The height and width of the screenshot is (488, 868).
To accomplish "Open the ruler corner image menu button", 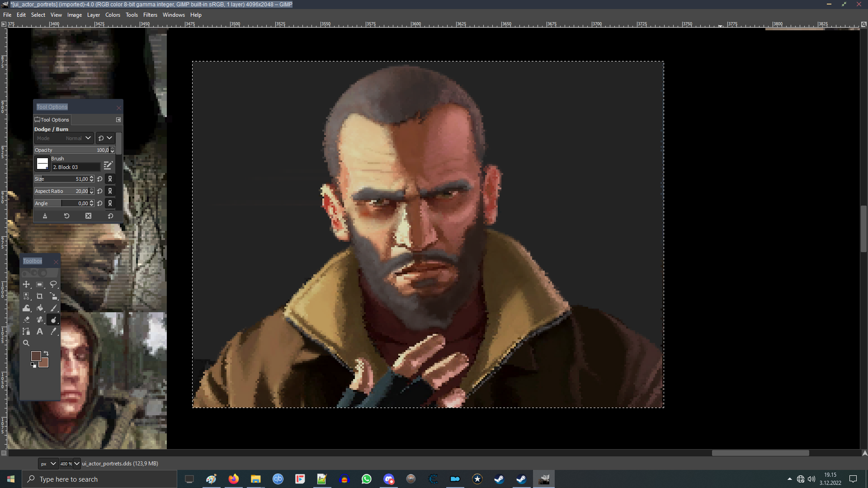I will pyautogui.click(x=4, y=24).
